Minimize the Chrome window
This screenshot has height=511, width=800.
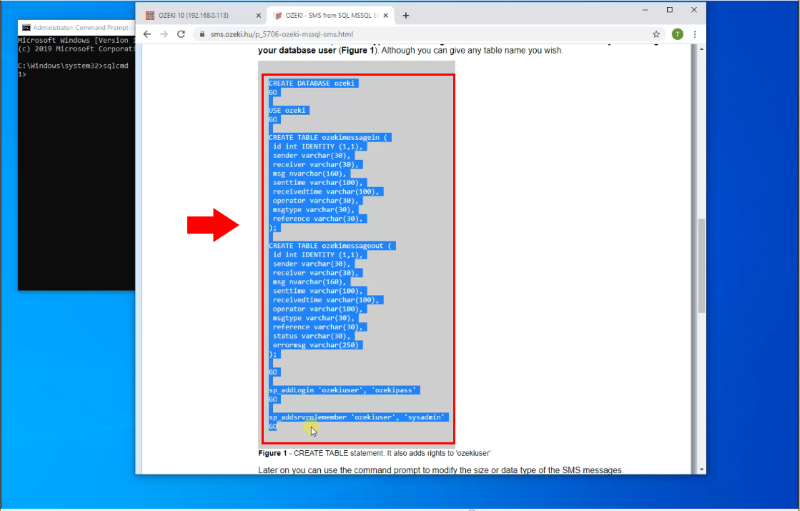pyautogui.click(x=645, y=10)
